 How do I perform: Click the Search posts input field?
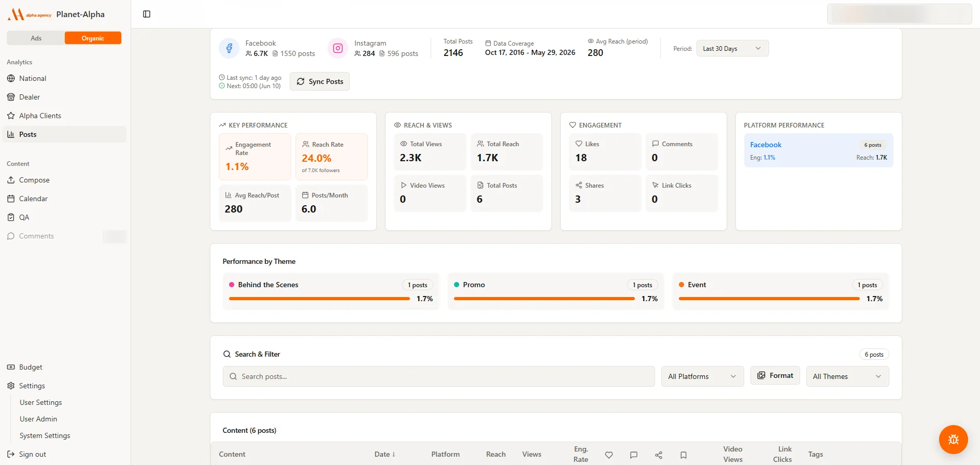[x=439, y=376]
